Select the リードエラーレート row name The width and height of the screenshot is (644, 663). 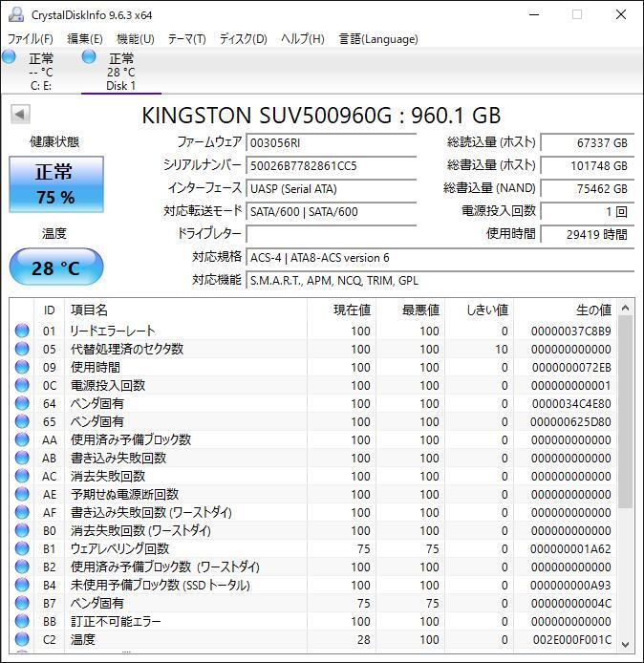coord(113,331)
